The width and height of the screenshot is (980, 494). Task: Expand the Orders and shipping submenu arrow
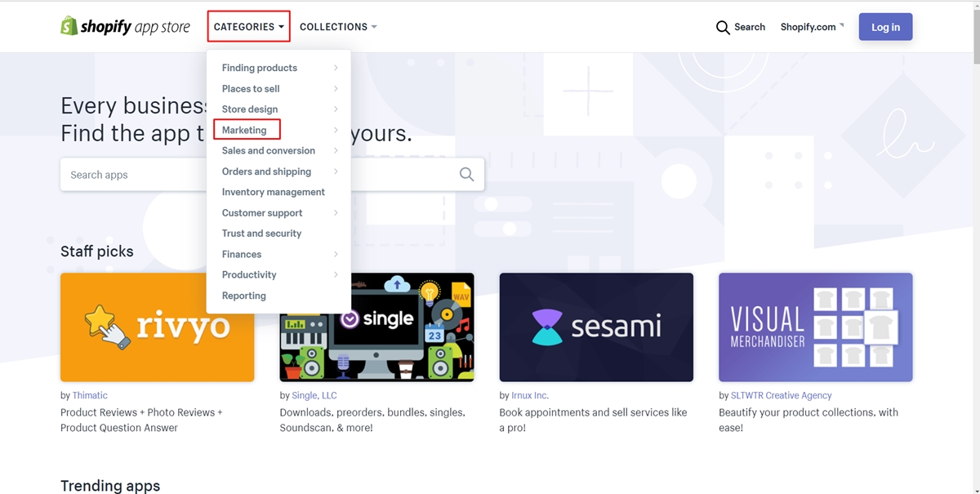coord(336,171)
